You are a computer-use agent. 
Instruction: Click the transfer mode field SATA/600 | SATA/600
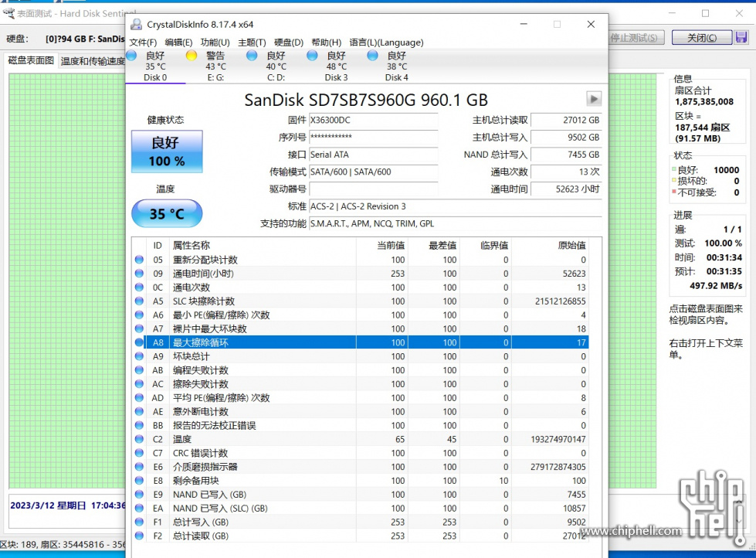click(373, 172)
